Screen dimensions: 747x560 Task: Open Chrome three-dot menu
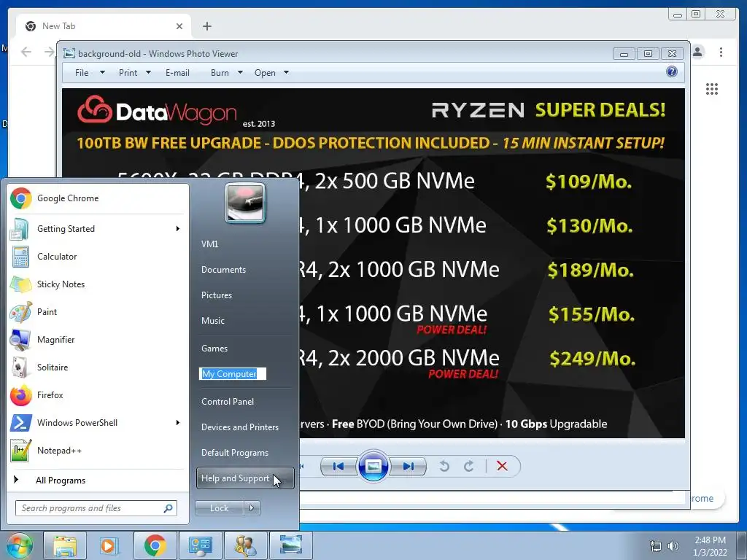click(721, 52)
